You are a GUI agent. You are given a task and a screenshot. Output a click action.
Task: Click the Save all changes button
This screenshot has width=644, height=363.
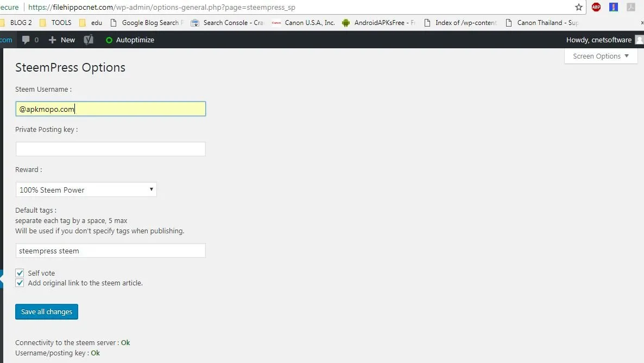coord(46,311)
